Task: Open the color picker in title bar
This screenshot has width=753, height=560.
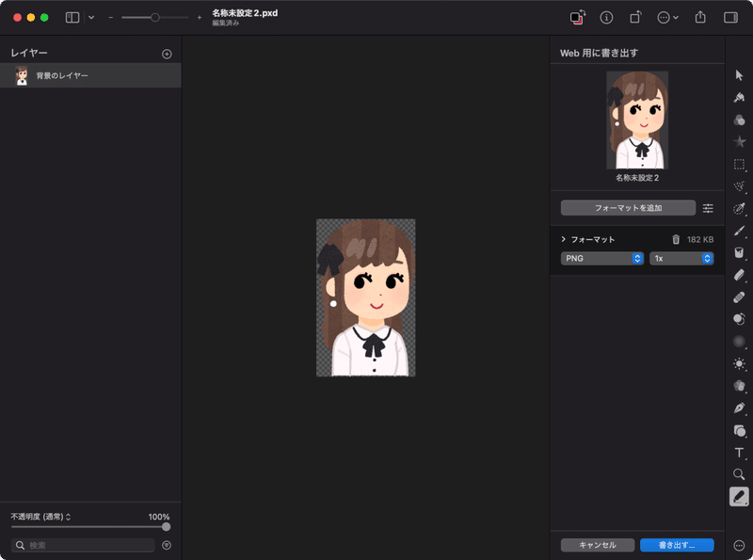Action: coord(578,17)
